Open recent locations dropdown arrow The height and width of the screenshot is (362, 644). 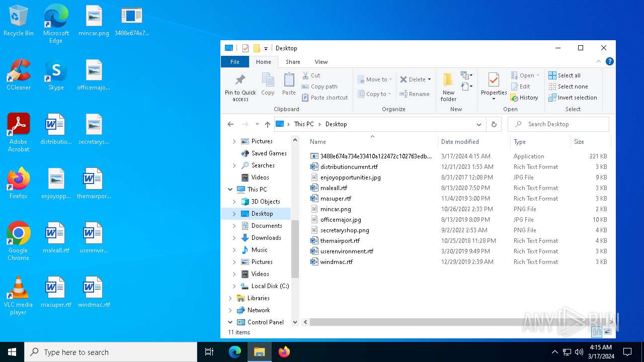[x=257, y=124]
